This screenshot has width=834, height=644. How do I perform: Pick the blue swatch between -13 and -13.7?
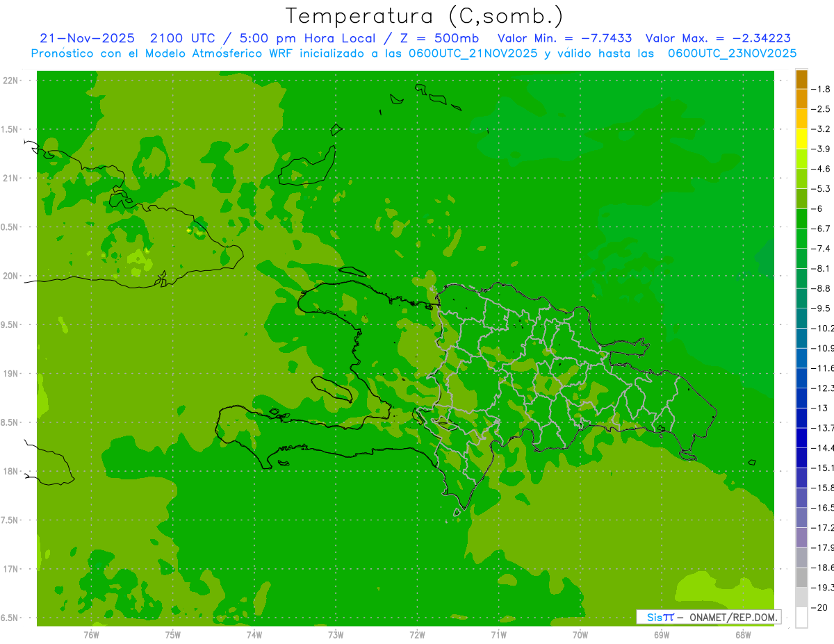[801, 418]
